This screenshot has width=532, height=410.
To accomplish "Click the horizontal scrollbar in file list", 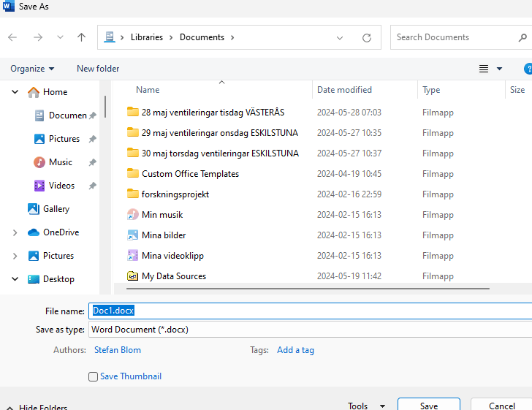I will point(308,289).
